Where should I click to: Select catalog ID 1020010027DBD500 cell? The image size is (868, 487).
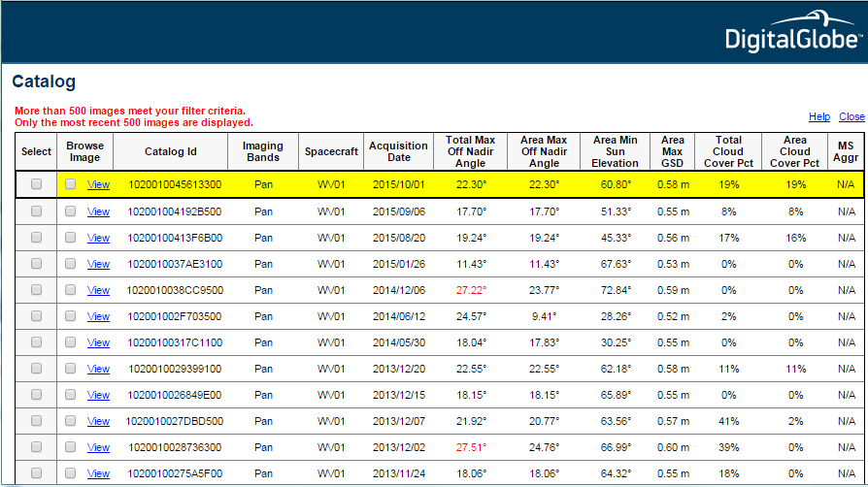(175, 421)
